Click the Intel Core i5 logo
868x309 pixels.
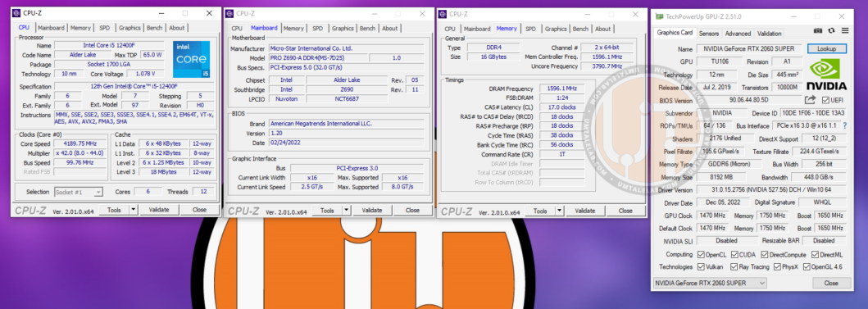point(191,59)
